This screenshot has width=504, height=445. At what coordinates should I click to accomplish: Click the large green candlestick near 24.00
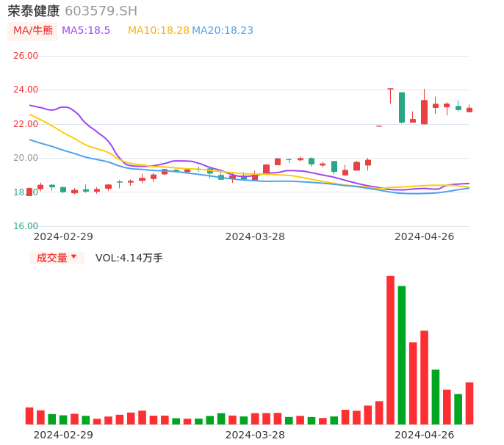(402, 107)
